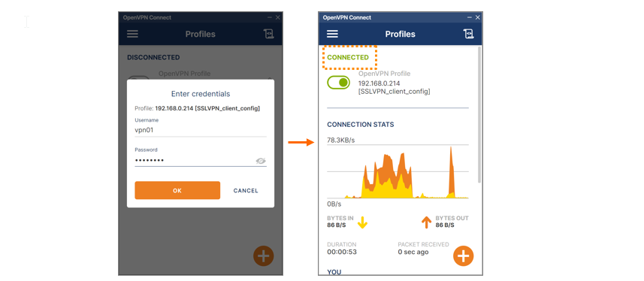The image size is (644, 281).
Task: Minimize the right OpenVPN Connect window
Action: click(x=470, y=18)
